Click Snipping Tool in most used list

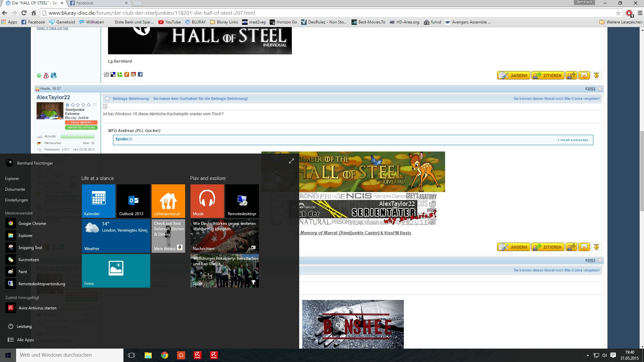(x=30, y=248)
